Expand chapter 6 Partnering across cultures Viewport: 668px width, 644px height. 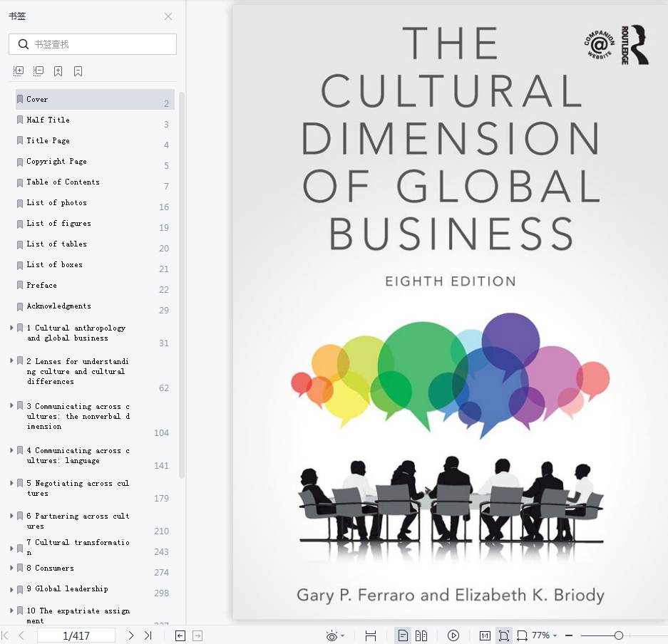11,516
